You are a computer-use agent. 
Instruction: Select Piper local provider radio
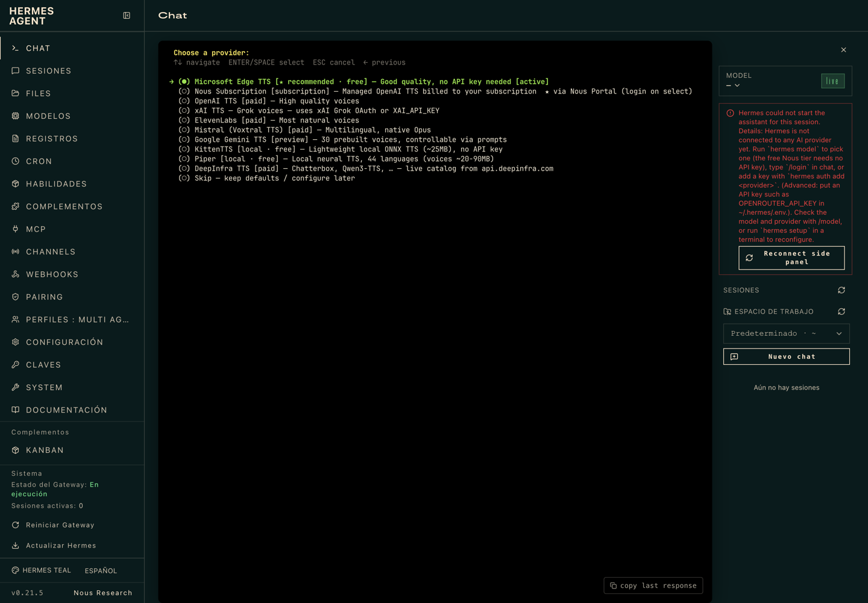pyautogui.click(x=184, y=159)
